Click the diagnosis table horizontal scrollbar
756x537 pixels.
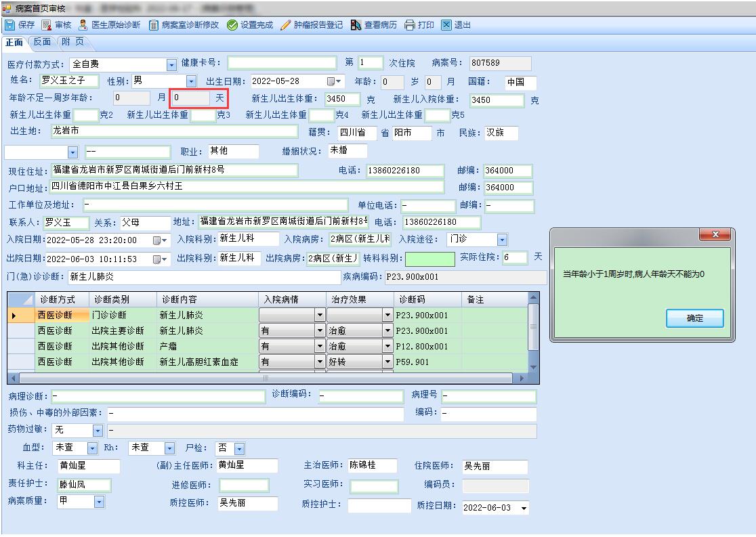[x=266, y=379]
